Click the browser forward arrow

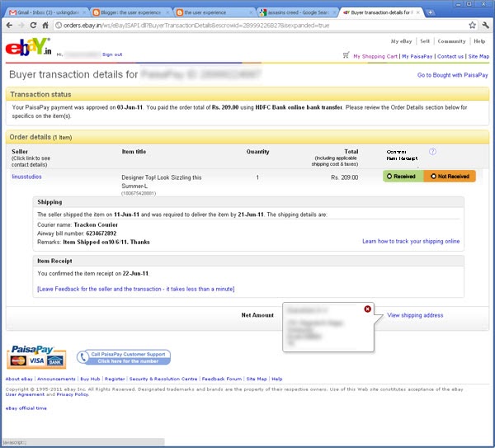coord(21,26)
